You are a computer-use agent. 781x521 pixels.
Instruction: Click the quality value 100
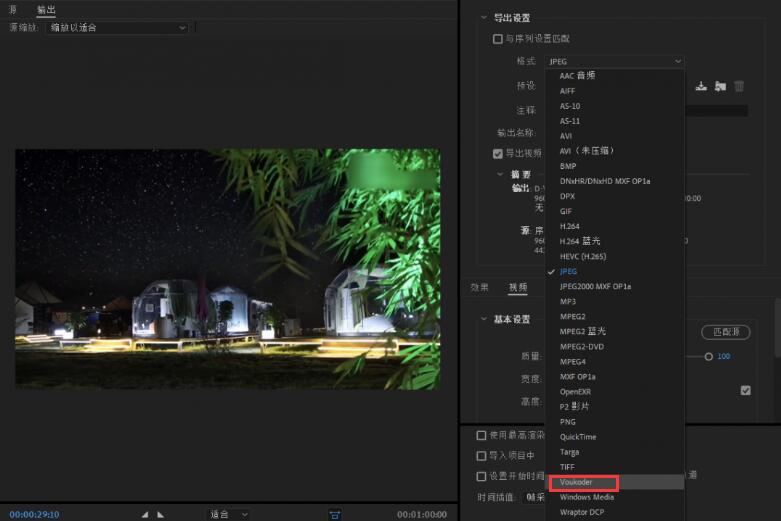coord(724,356)
